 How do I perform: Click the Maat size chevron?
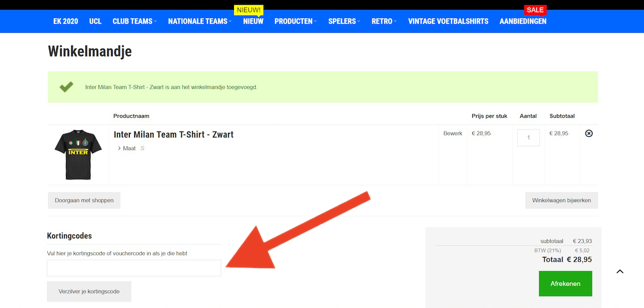click(x=119, y=149)
